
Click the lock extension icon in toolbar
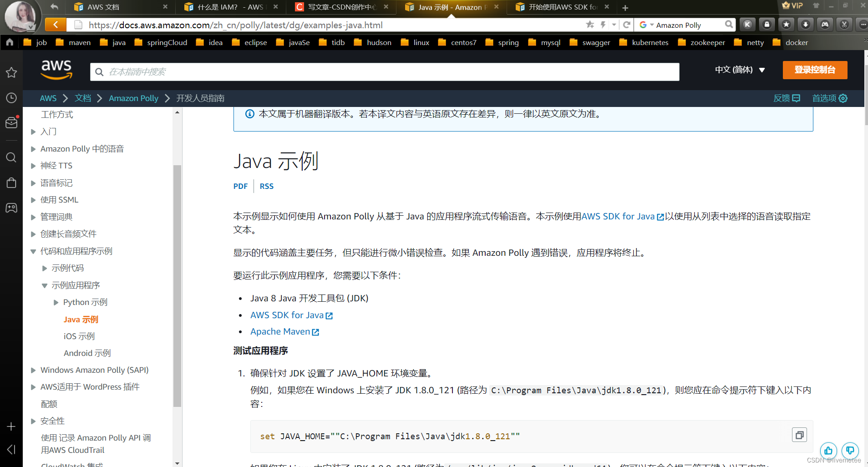click(x=767, y=25)
